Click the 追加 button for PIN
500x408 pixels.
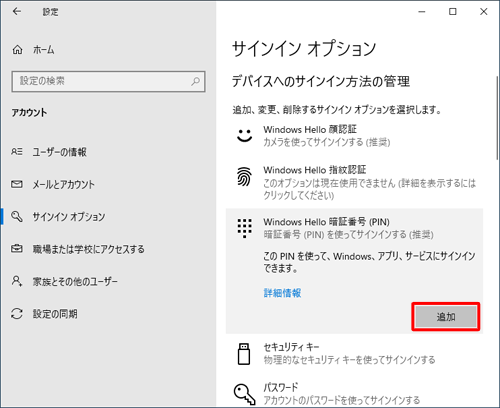tap(446, 317)
